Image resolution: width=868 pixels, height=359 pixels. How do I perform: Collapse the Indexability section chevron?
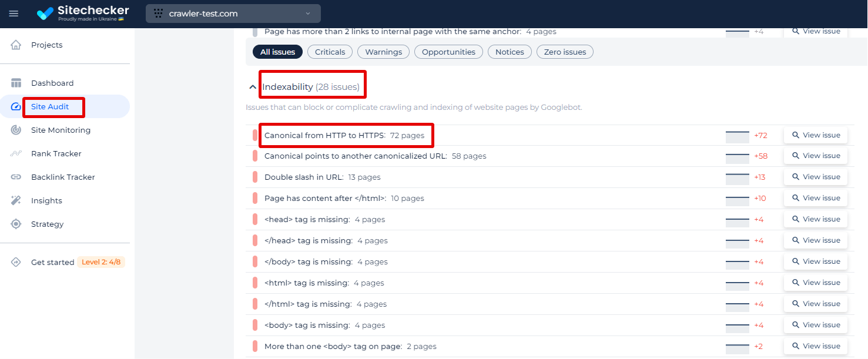tap(253, 87)
